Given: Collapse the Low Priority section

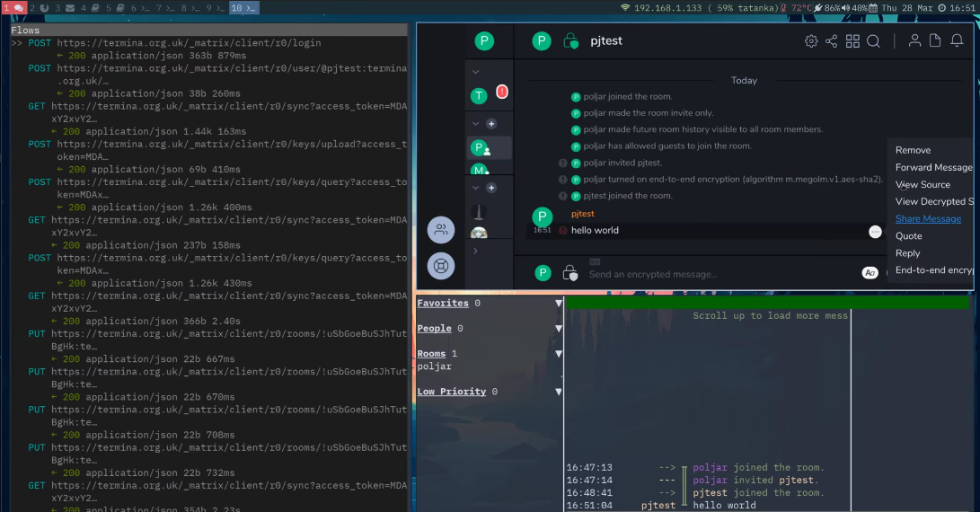Looking at the screenshot, I should [558, 392].
